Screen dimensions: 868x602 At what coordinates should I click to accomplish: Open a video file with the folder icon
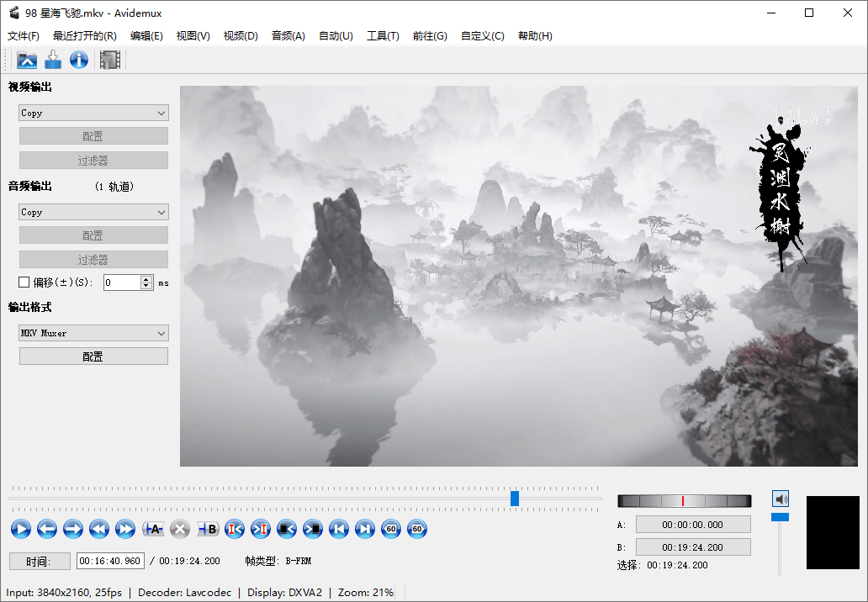[x=27, y=60]
